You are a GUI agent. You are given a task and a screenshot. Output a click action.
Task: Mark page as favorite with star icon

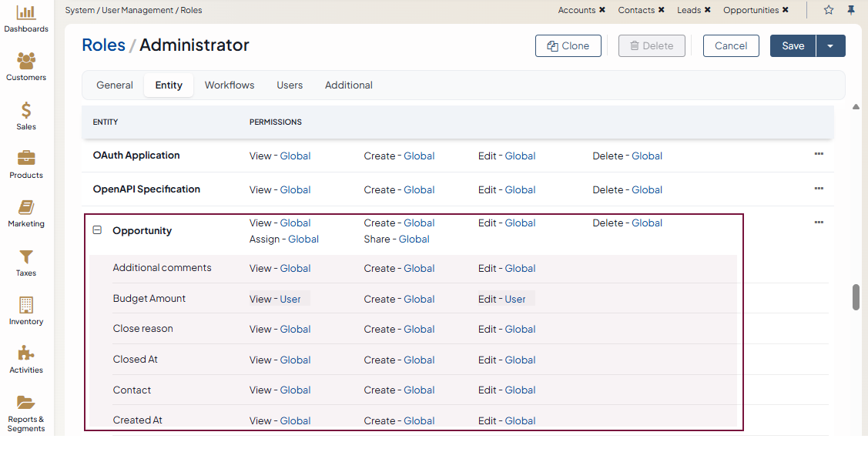pyautogui.click(x=829, y=10)
